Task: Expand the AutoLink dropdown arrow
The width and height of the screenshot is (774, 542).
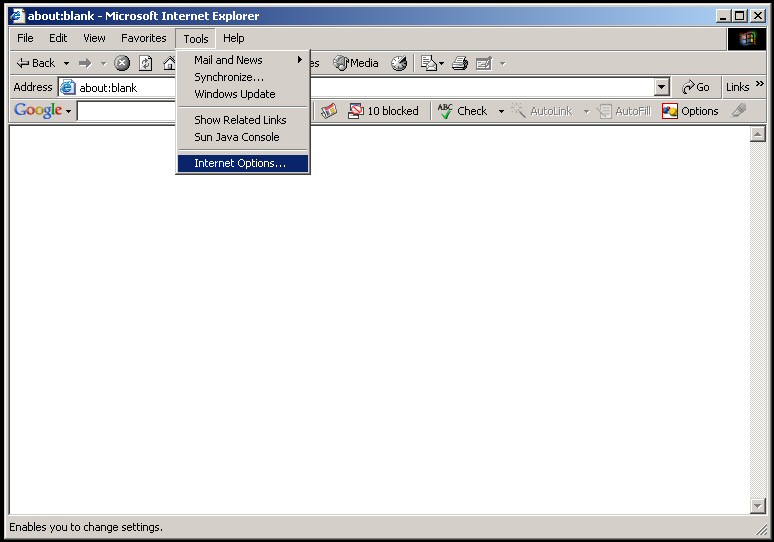Action: click(x=586, y=111)
